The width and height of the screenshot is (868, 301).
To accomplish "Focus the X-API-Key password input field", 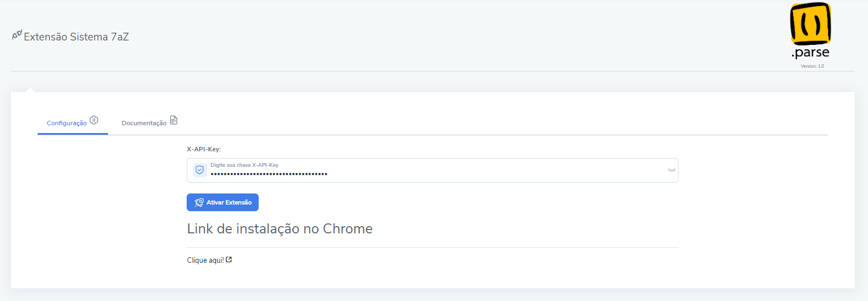I will pos(433,170).
